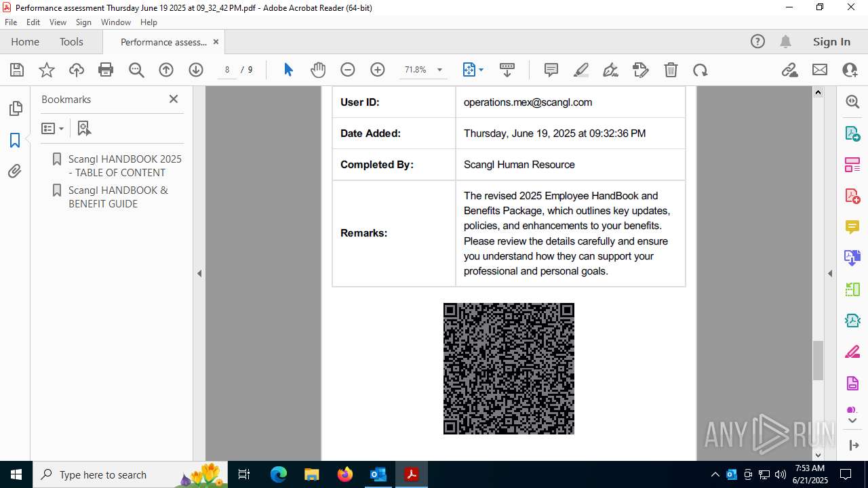
Task: Open the Sign document pen tool
Action: (610, 70)
